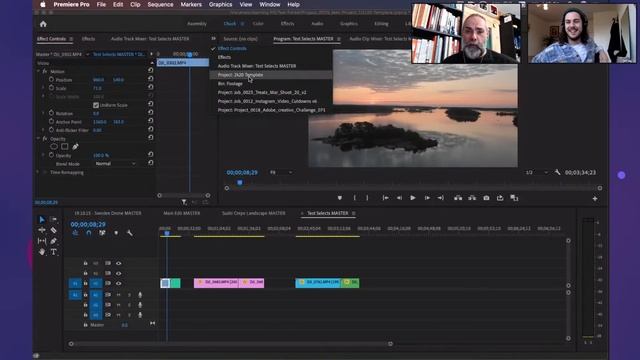Collapse the Opacity effect group
Viewport: 640px width, 360px height.
(x=38, y=139)
